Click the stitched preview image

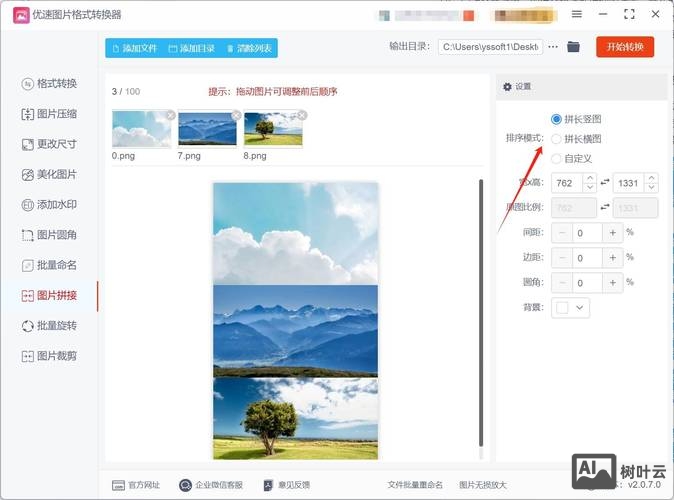click(x=296, y=321)
